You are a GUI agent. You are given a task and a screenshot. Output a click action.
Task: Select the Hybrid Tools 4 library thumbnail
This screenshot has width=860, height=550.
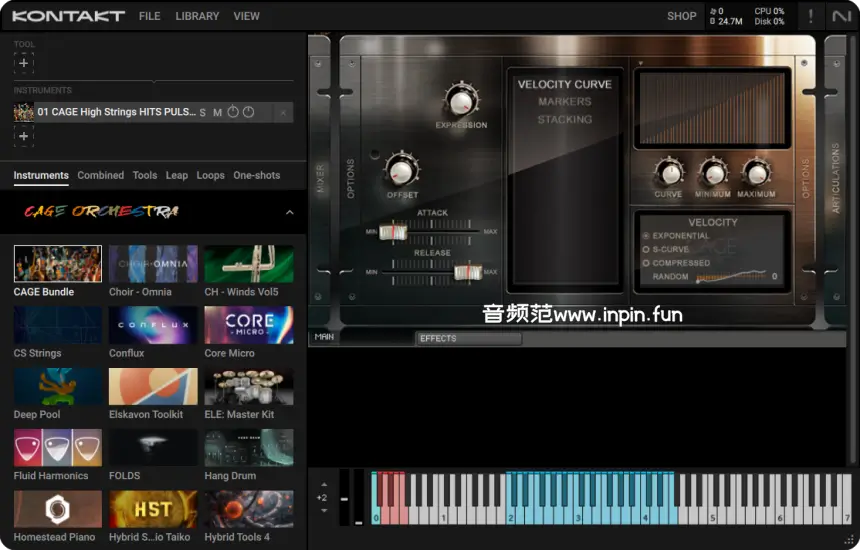point(248,509)
